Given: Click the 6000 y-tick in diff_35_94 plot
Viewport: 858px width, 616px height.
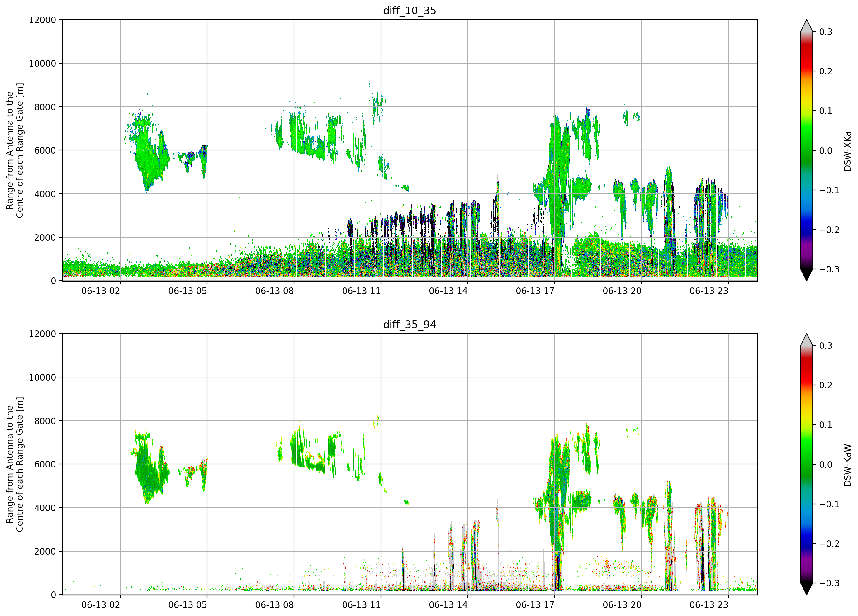Looking at the screenshot, I should tap(45, 465).
